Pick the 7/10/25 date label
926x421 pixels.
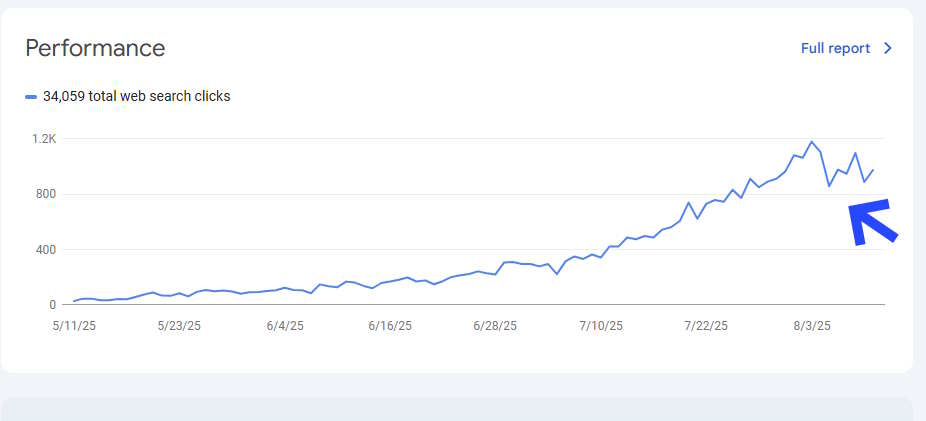tap(600, 326)
